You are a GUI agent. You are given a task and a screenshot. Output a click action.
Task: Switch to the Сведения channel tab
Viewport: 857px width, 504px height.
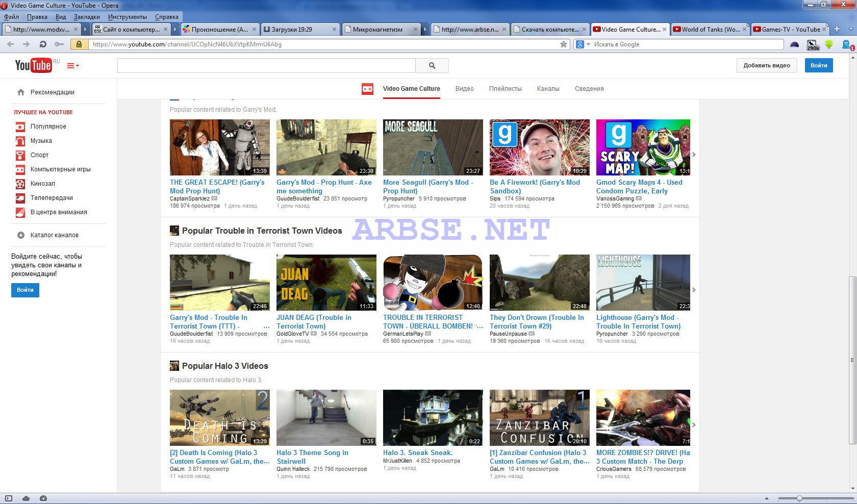(589, 89)
